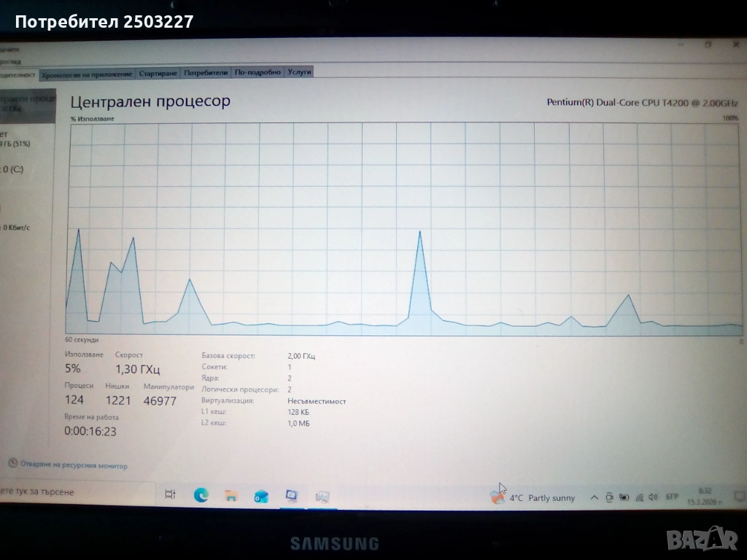Open the Отваряне на ресурсния монитор link
The width and height of the screenshot is (747, 560).
(x=74, y=465)
